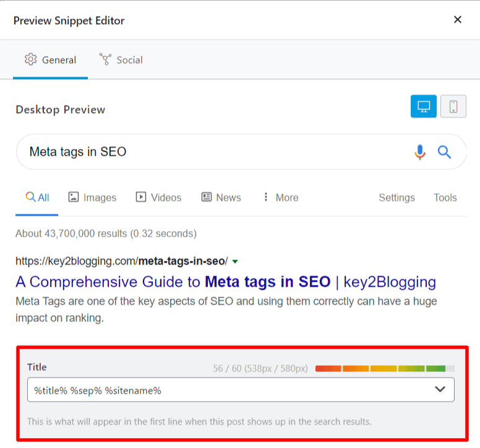
Task: Click the Title field label
Action: [x=37, y=367]
